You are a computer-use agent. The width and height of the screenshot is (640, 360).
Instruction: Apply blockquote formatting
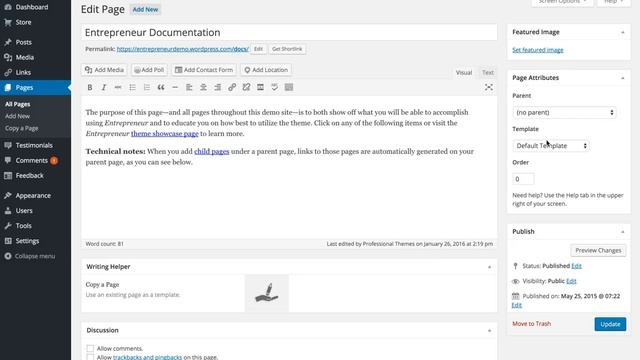pyautogui.click(x=161, y=87)
